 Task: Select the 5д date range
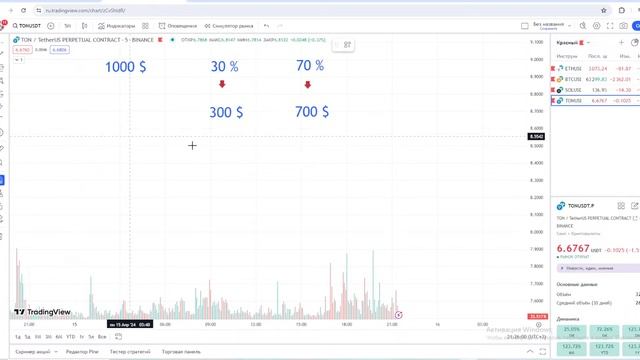[27, 337]
